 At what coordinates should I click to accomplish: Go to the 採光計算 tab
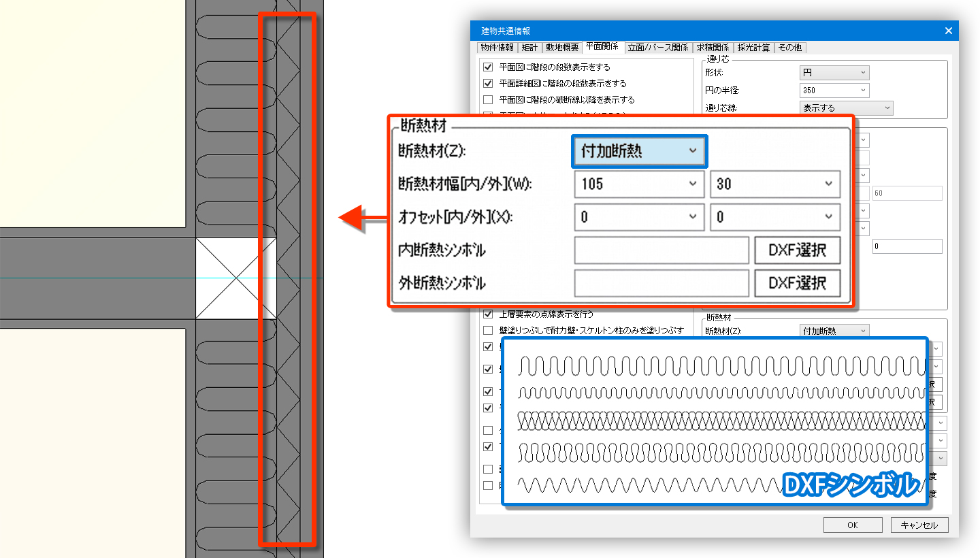coord(753,48)
